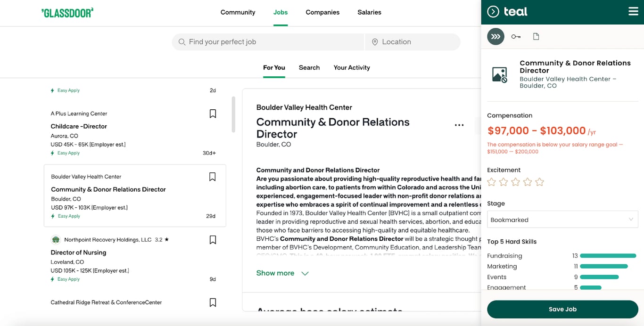Click the location pin icon

pos(375,42)
